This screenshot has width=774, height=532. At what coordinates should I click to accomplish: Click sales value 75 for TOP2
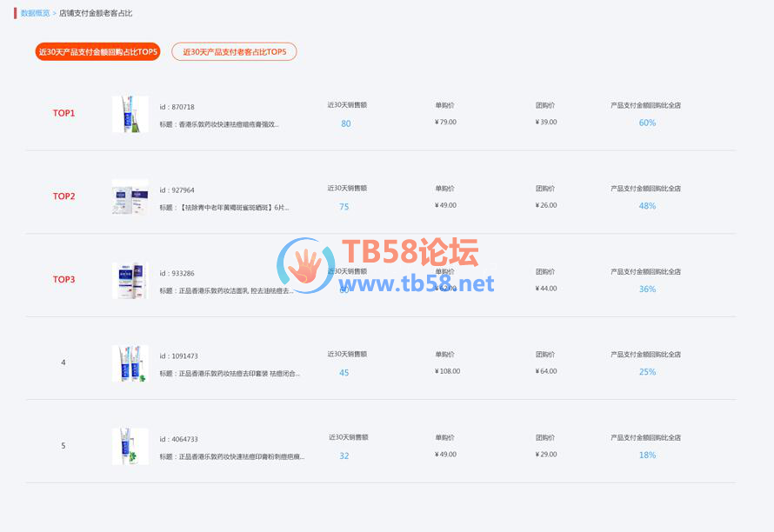click(x=344, y=207)
